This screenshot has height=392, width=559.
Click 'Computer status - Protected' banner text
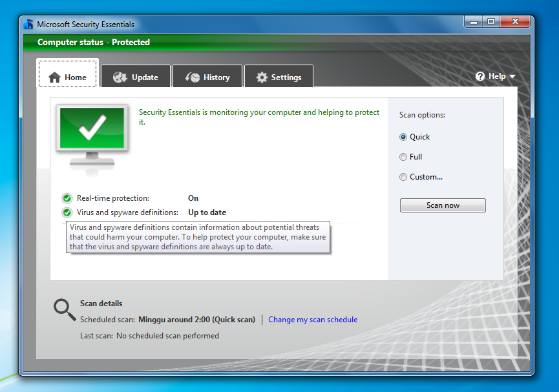94,42
